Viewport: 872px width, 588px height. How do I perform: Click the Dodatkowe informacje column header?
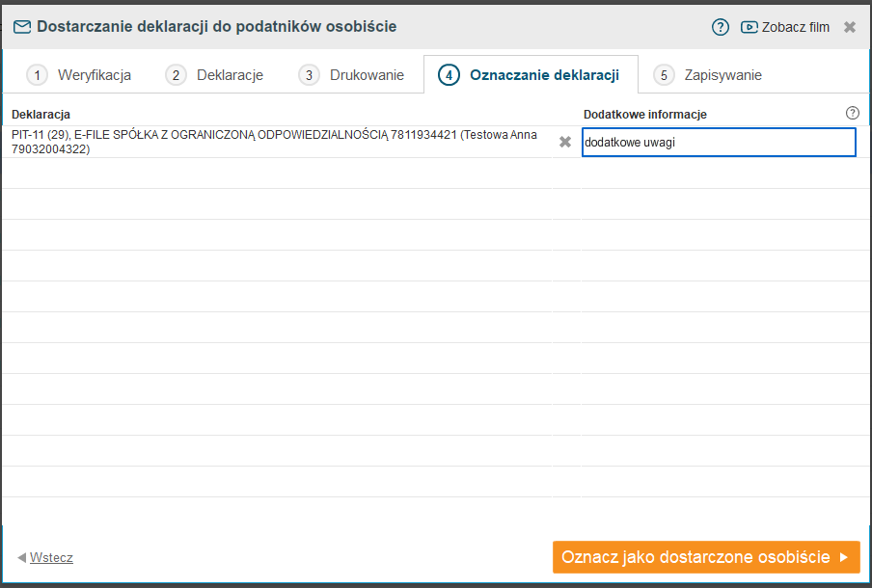[645, 115]
